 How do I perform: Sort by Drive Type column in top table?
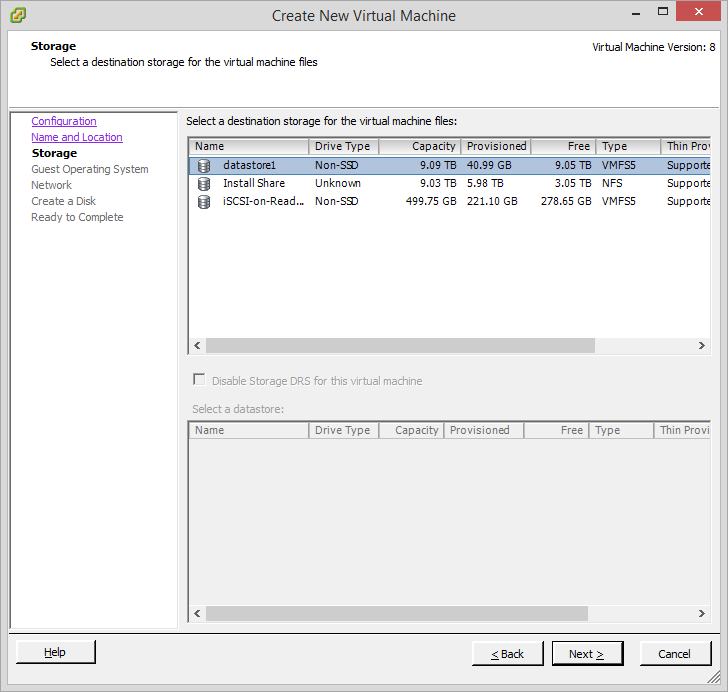click(x=343, y=146)
